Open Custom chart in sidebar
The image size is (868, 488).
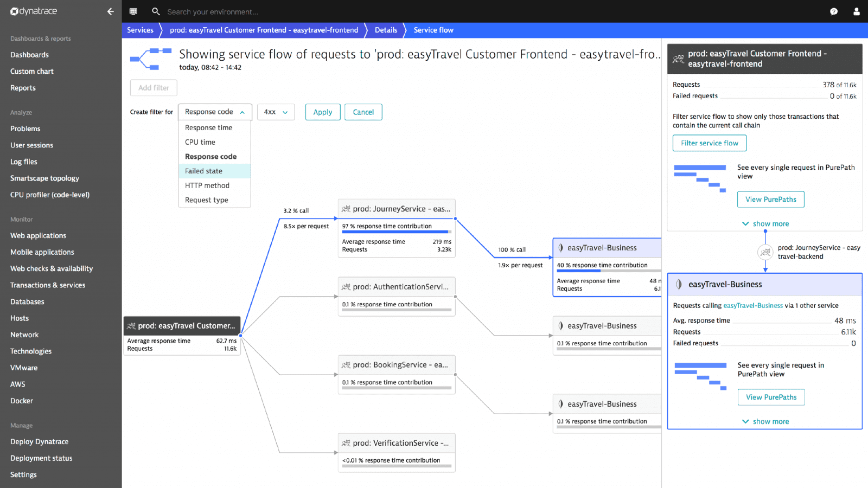tap(32, 71)
